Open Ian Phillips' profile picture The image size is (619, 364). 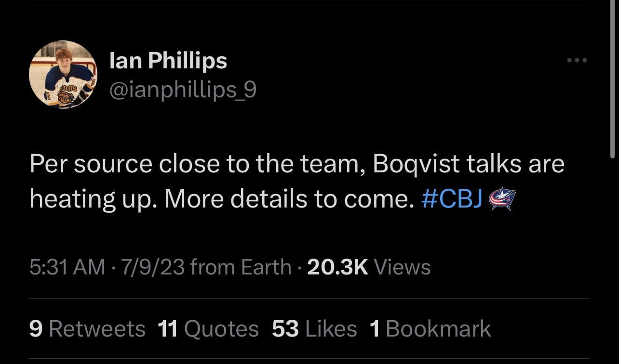(63, 75)
